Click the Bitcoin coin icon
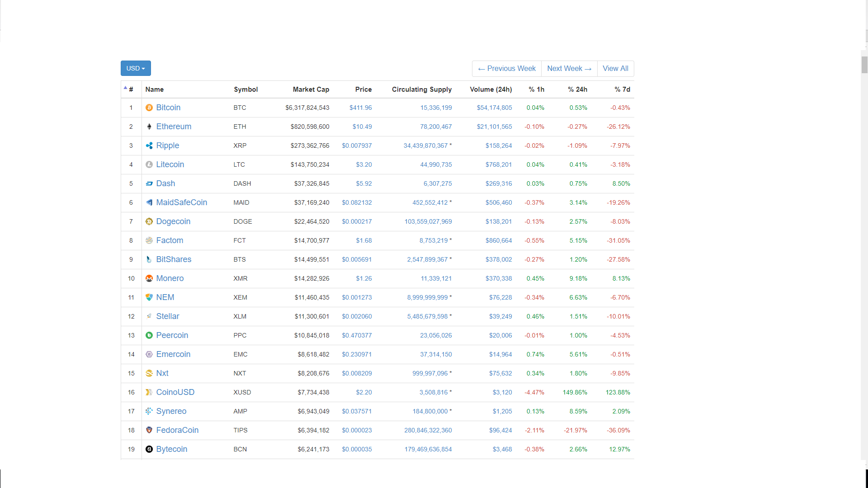 [x=149, y=108]
